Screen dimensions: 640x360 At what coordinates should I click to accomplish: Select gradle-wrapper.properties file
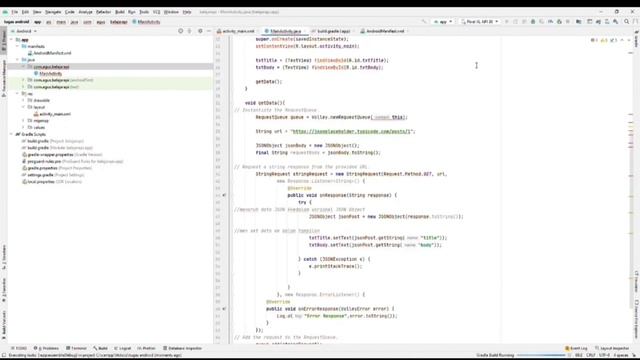point(62,155)
